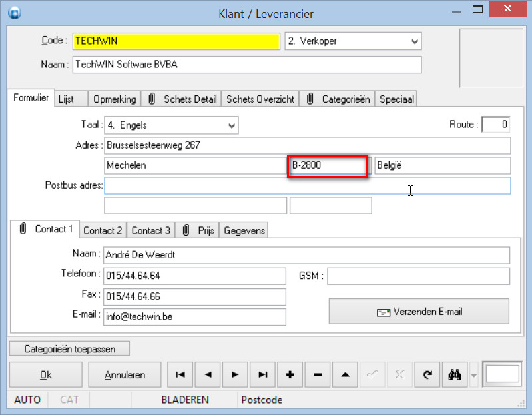Click the company Naam field TechWIN Software BVBA
This screenshot has height=415, width=532.
(247, 65)
